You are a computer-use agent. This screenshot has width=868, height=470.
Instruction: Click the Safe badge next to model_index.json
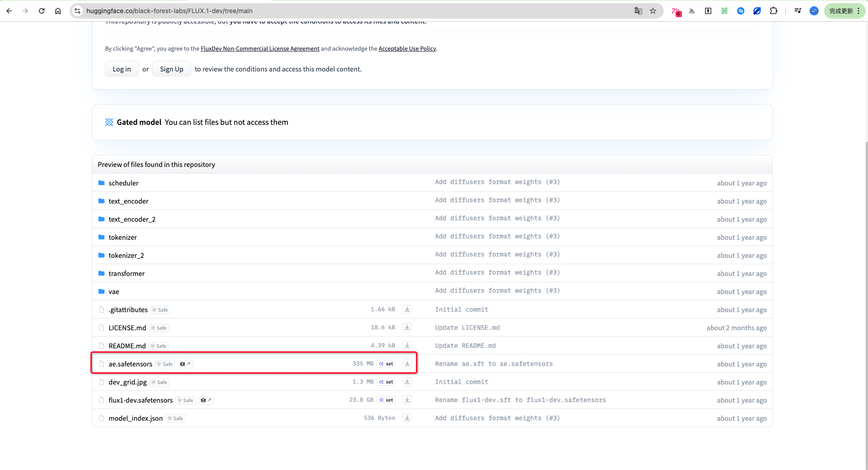176,418
